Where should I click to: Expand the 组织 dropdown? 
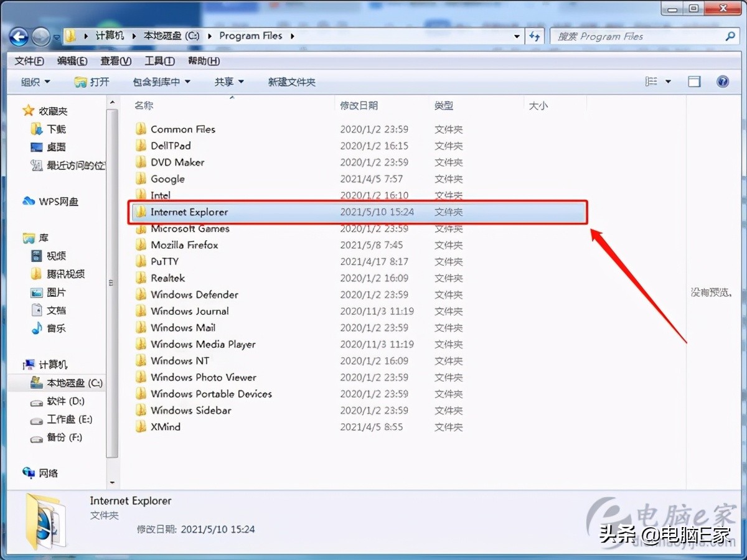coord(36,82)
